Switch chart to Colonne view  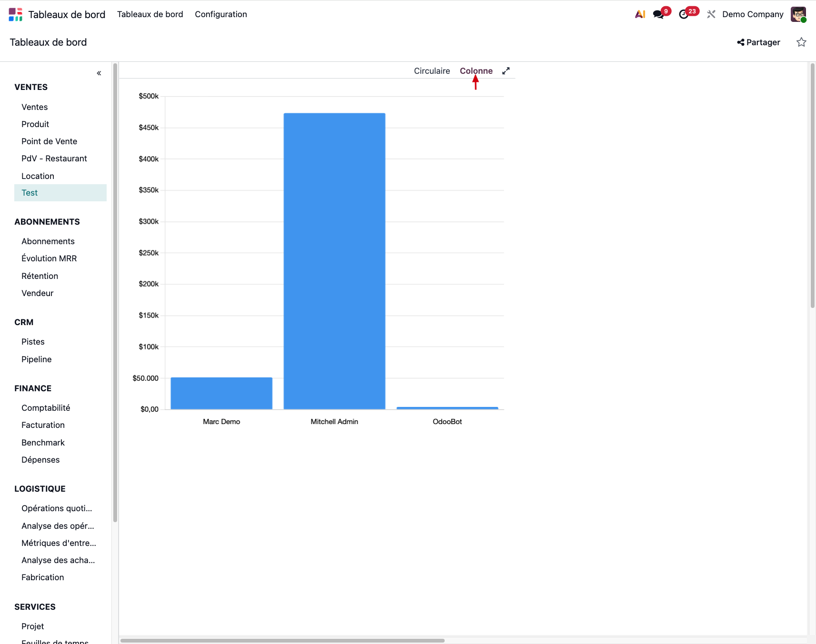476,71
